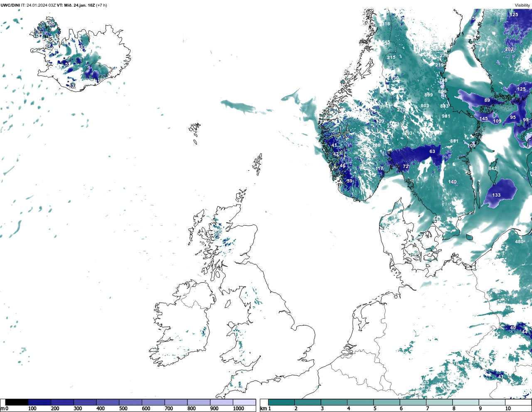Viewport: 532px width, 412px height.
Task: Click the '145' visibility value
Action: [x=483, y=118]
